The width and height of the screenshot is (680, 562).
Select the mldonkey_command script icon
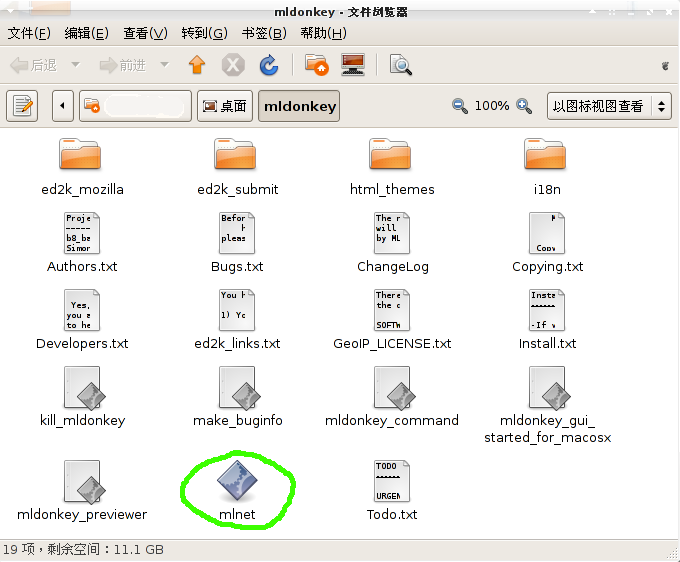[x=395, y=388]
